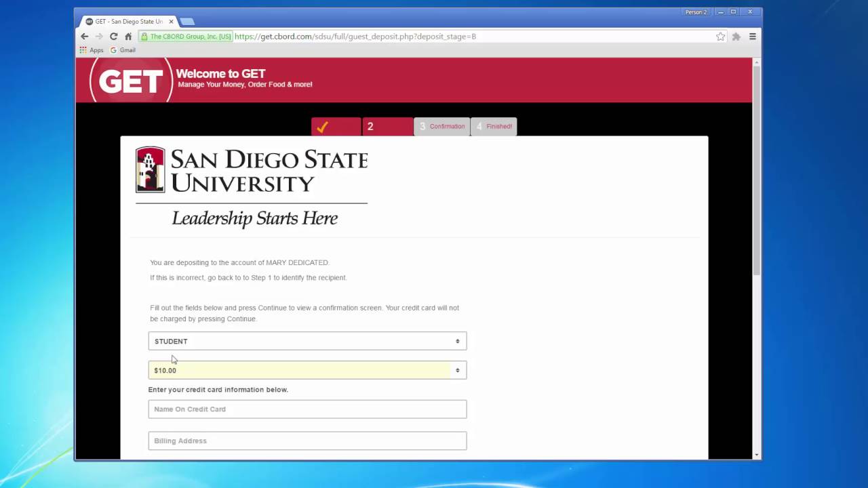Click 'Enter your credit card information below.' label
Screen dimensions: 868x488
(x=218, y=390)
